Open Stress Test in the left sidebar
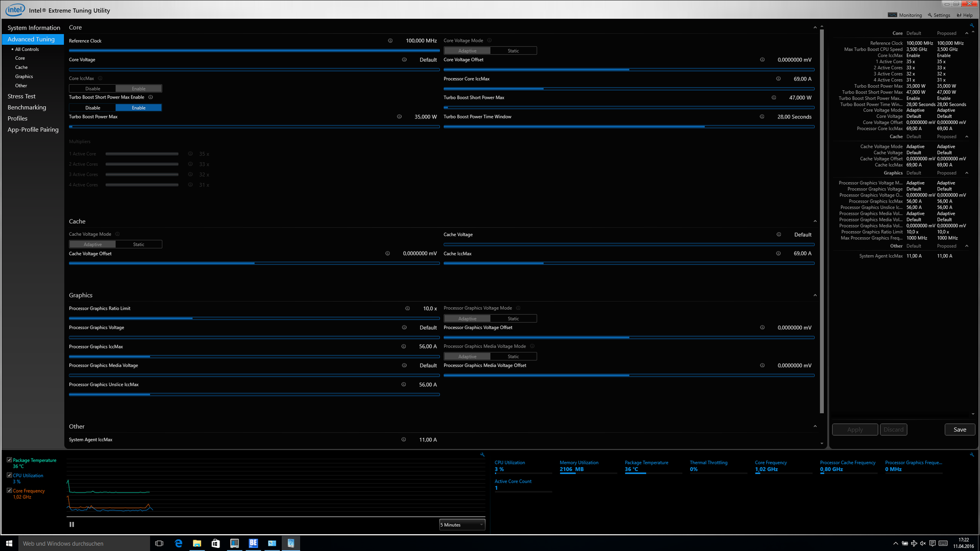This screenshot has width=980, height=551. coord(21,96)
